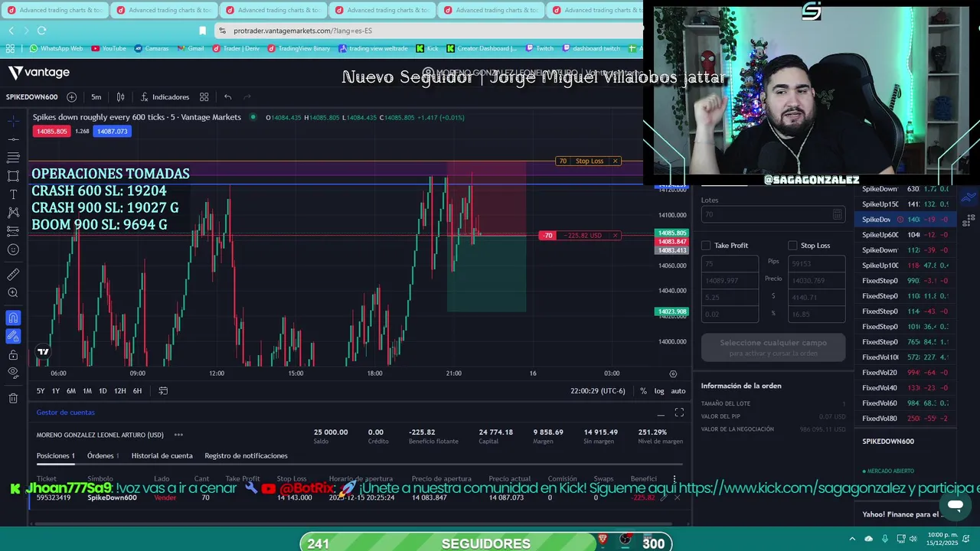This screenshot has height=551, width=980.
Task: Enable the Stop Loss checkbox
Action: (792, 246)
